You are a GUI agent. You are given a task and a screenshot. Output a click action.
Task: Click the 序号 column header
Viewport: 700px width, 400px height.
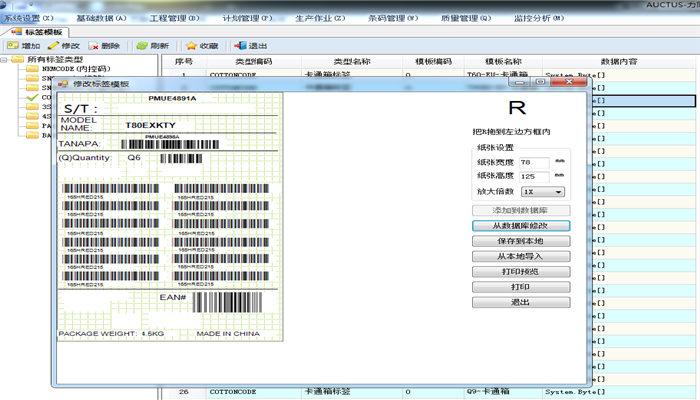coord(183,62)
